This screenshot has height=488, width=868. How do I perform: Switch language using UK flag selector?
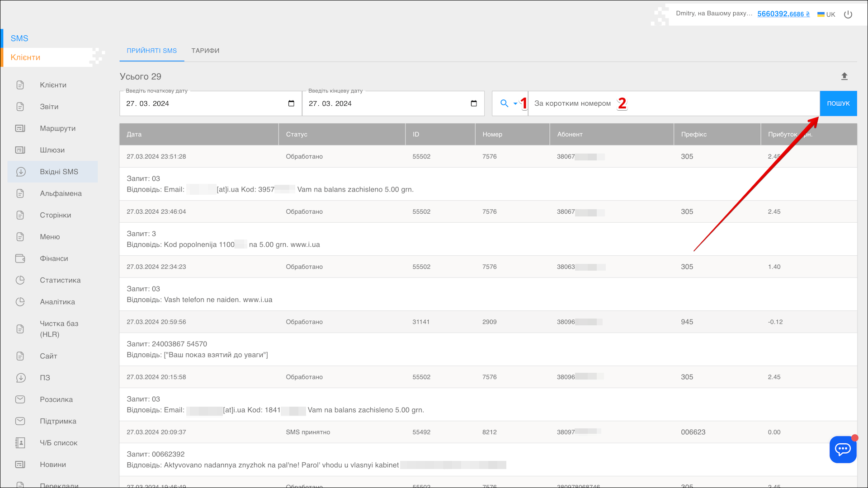click(826, 14)
